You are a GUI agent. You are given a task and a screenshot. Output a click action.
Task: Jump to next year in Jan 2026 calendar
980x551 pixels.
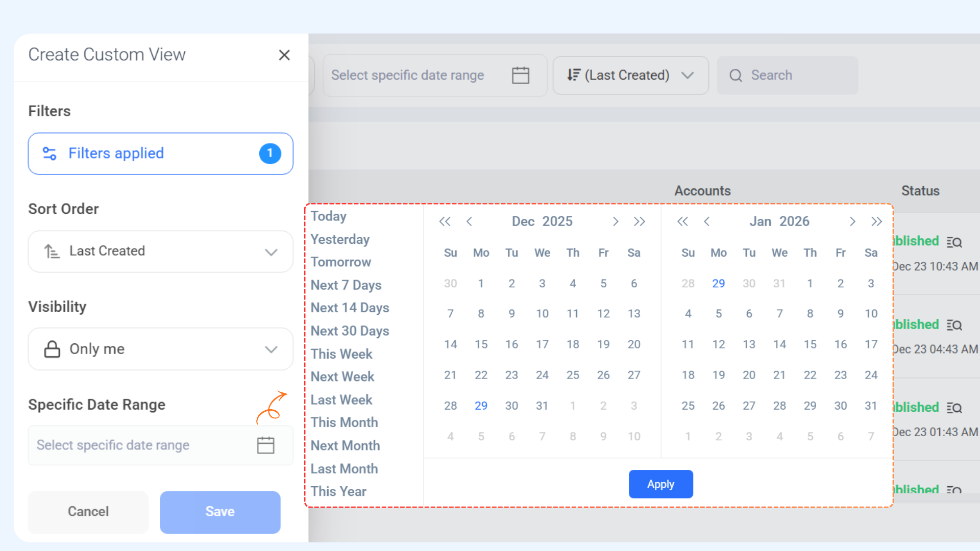(x=876, y=221)
